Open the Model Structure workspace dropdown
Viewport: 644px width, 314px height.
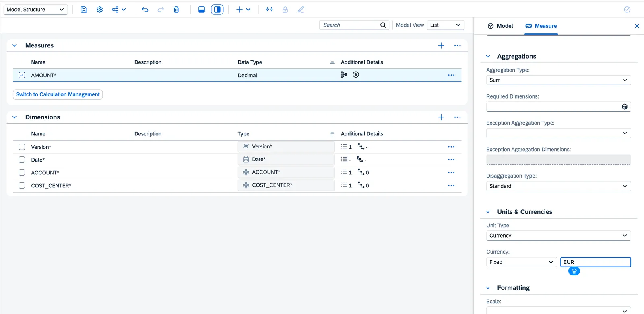pyautogui.click(x=35, y=10)
